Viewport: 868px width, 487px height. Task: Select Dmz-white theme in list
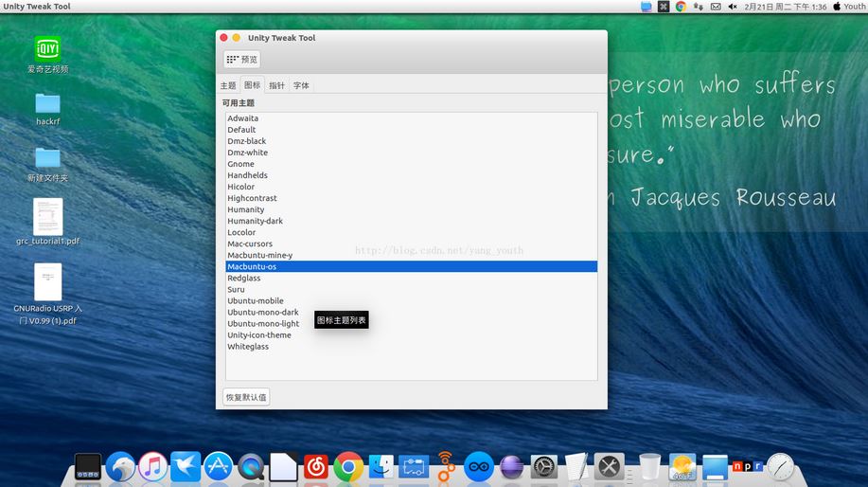tap(412, 153)
